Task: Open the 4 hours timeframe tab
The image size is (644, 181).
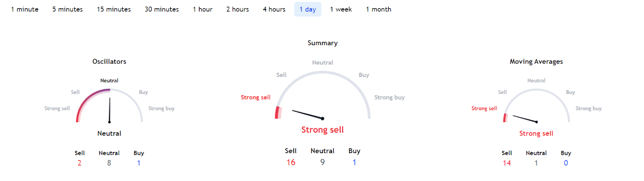Action: point(274,9)
